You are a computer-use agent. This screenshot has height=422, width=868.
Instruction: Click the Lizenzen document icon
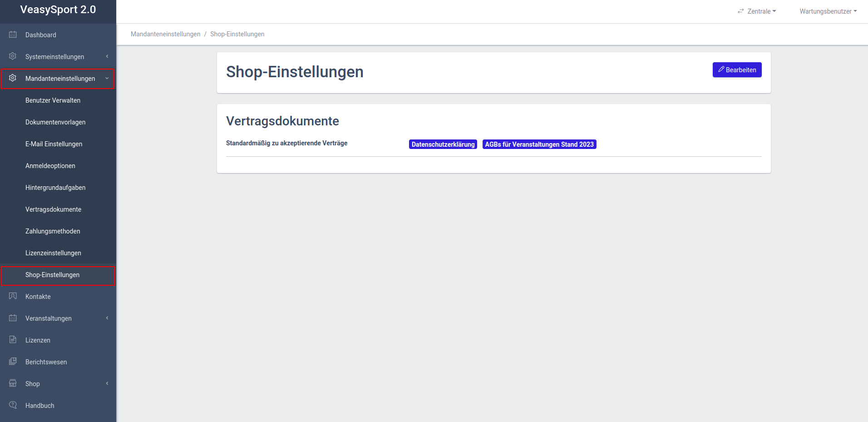click(13, 340)
